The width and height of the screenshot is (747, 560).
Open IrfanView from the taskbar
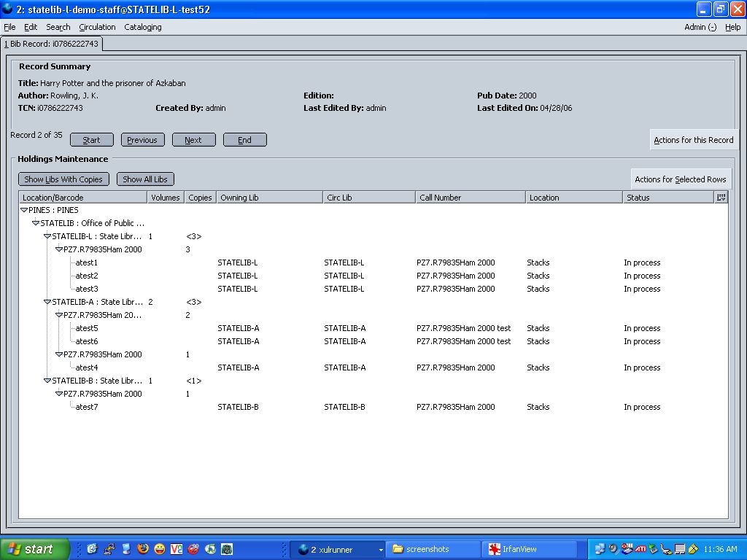coord(530,549)
